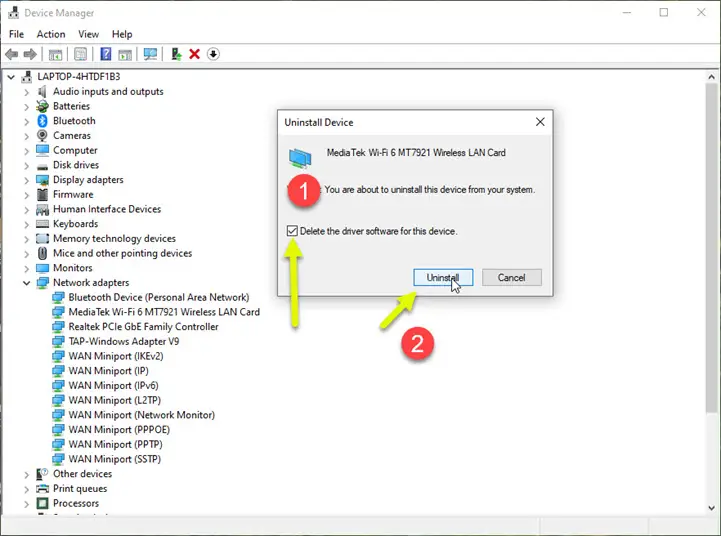Screen dimensions: 721x536
Task: Click the Help question-mark toolbar icon
Action: point(106,54)
